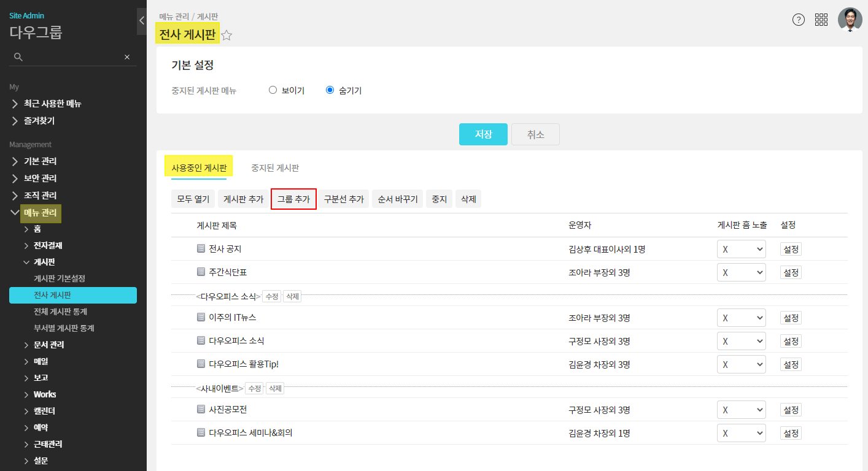868x471 pixels.
Task: Collapse the sidebar with arrow icon
Action: coord(142,21)
